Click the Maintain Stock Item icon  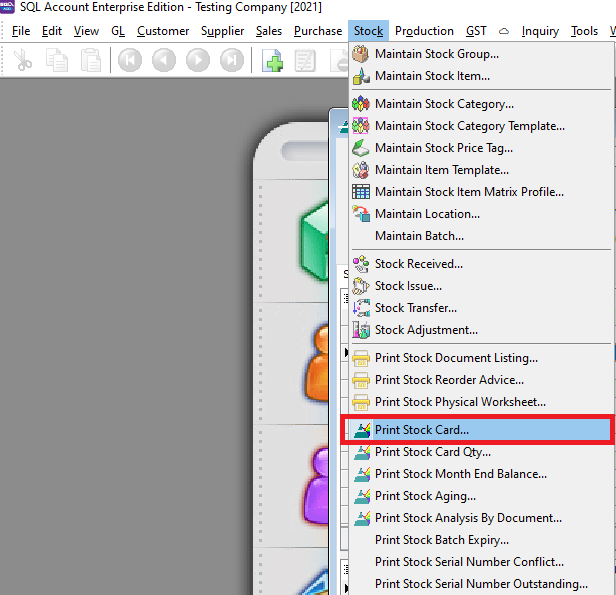click(x=361, y=76)
